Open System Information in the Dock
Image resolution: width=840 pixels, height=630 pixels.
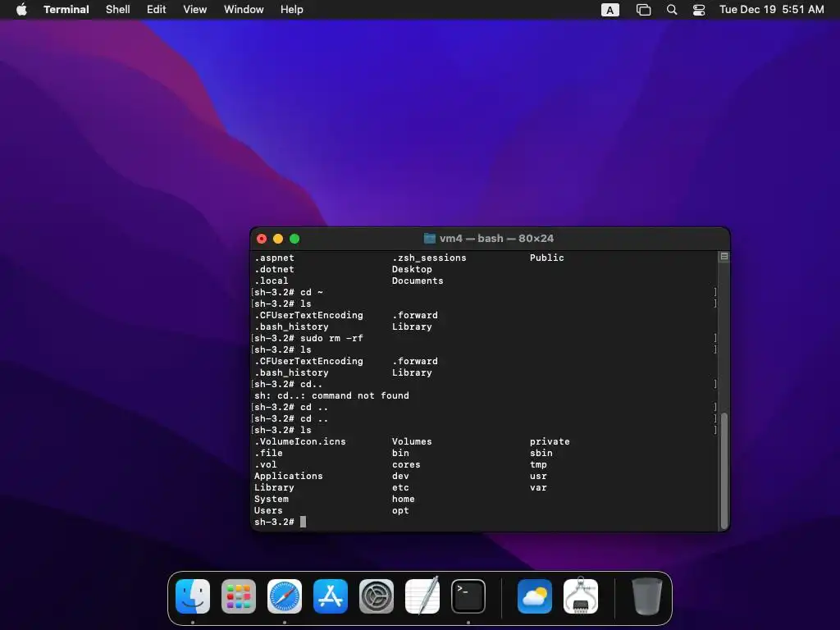581,596
